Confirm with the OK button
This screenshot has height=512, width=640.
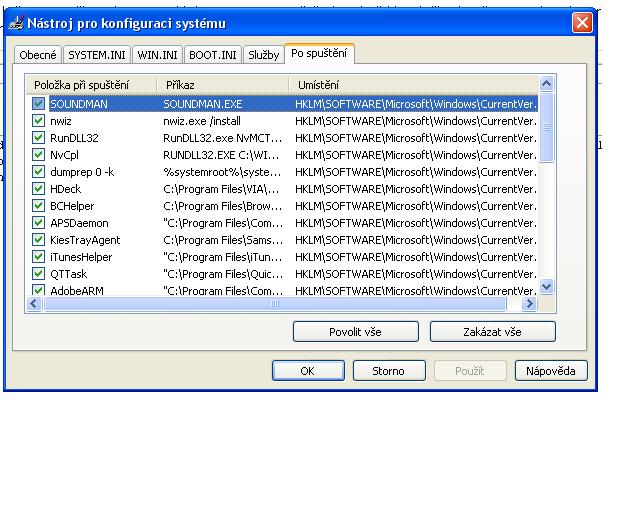click(x=308, y=371)
